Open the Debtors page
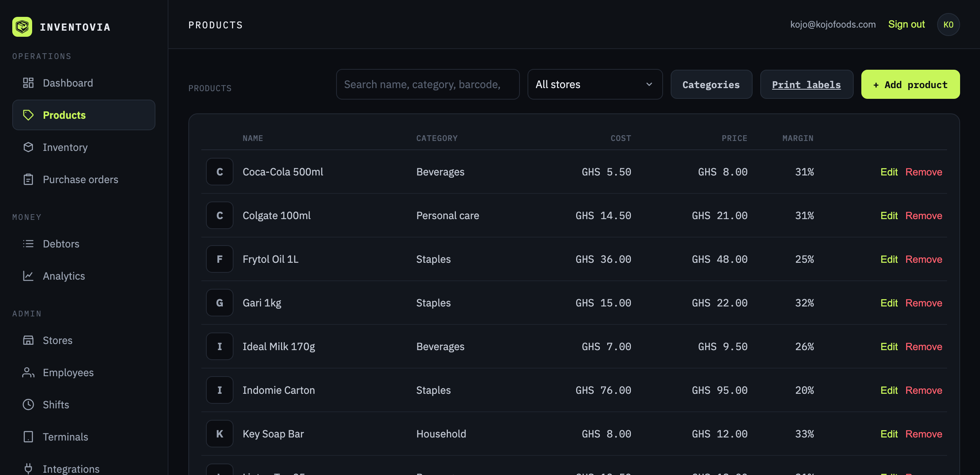 tap(84, 244)
